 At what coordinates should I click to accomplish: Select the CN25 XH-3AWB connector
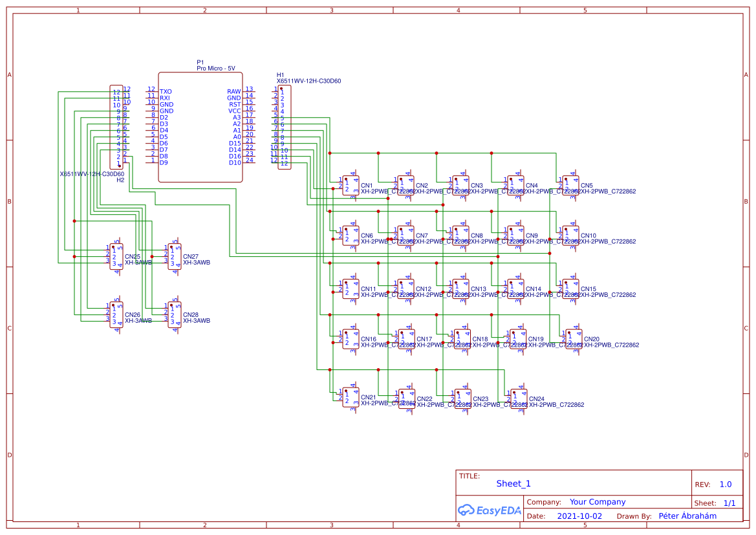click(x=115, y=257)
